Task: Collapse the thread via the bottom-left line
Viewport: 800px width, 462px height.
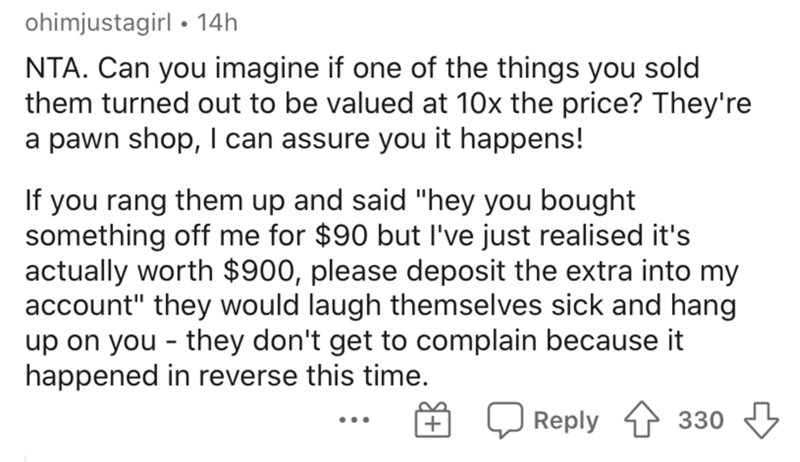Action: click(x=26, y=458)
